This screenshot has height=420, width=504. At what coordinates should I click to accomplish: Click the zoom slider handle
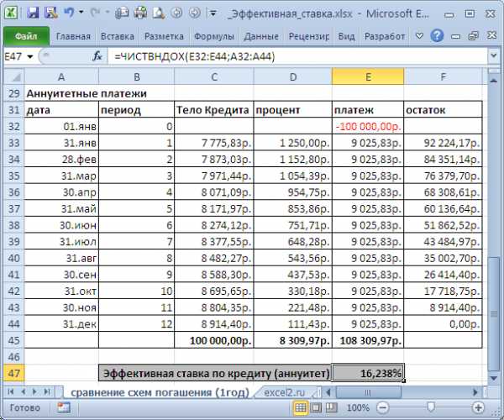click(430, 407)
